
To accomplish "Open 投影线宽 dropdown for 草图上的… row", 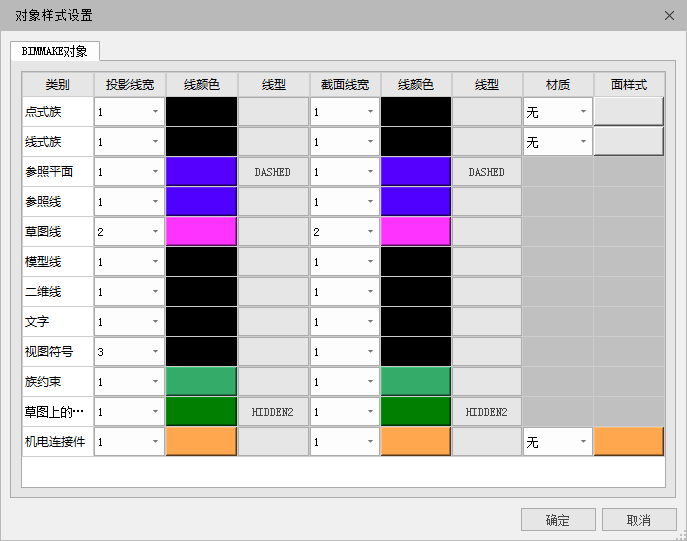I will tap(129, 412).
